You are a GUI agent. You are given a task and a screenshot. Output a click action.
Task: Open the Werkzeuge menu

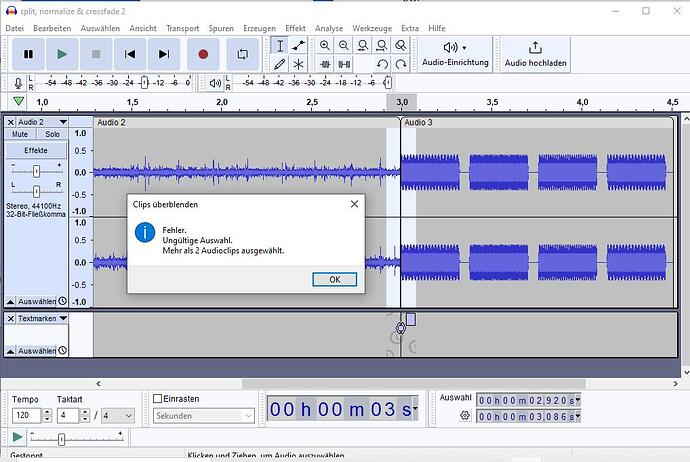371,28
